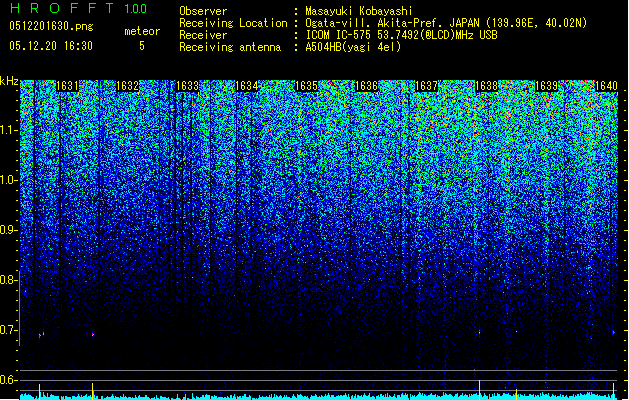629x400 pixels.
Task: Click the meteor echo dot beneath the 1638 label
Action: [x=479, y=333]
